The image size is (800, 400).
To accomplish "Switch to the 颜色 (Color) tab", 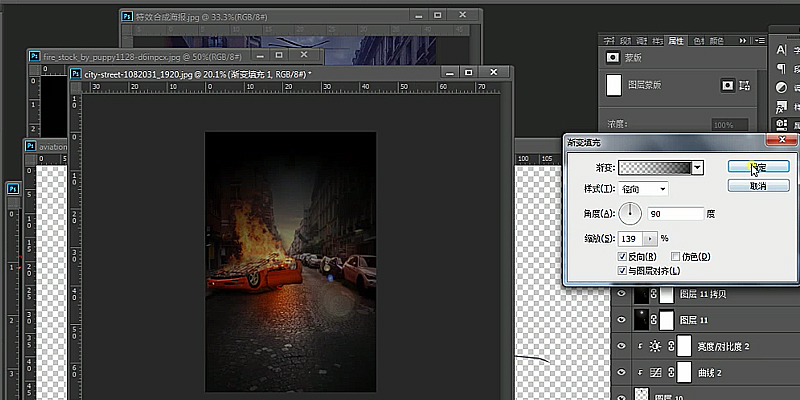I will (716, 41).
